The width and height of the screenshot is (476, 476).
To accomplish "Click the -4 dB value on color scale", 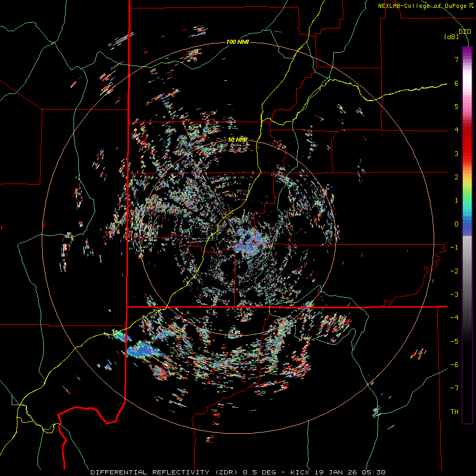I will [454, 318].
